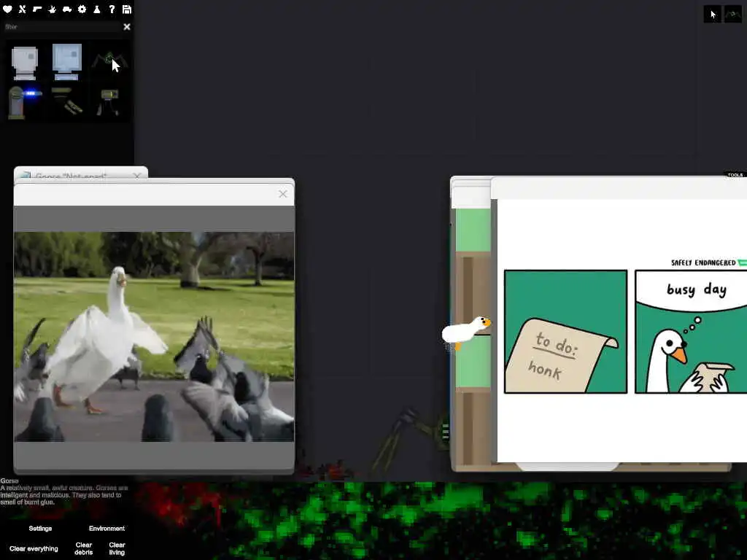The width and height of the screenshot is (747, 560).
Task: Click Clear everything button
Action: (x=34, y=548)
